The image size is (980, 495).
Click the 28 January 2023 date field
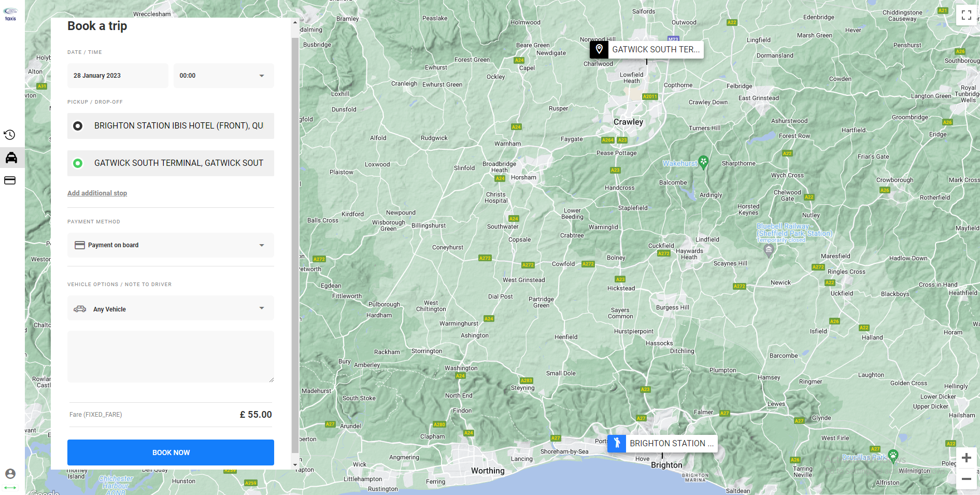tap(118, 76)
